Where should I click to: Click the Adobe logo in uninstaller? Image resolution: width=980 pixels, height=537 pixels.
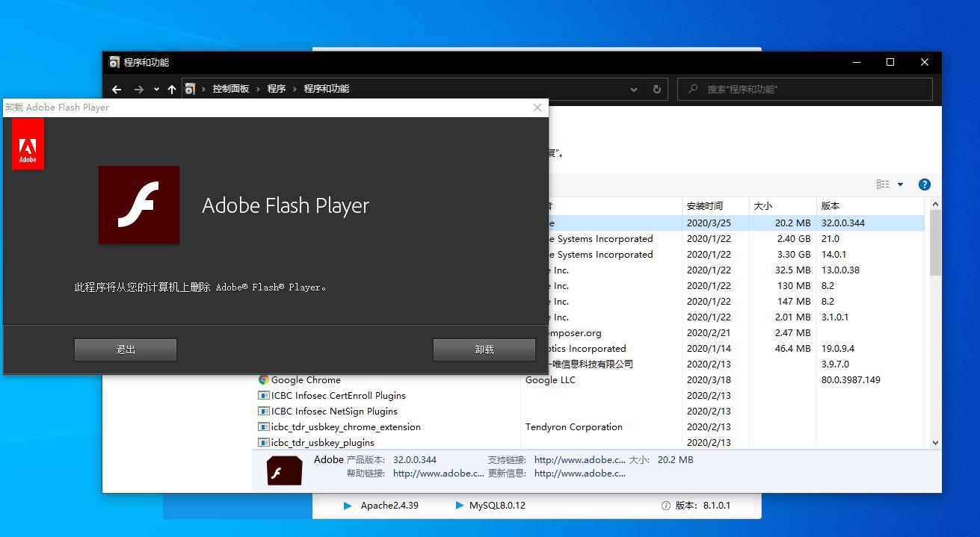(28, 145)
